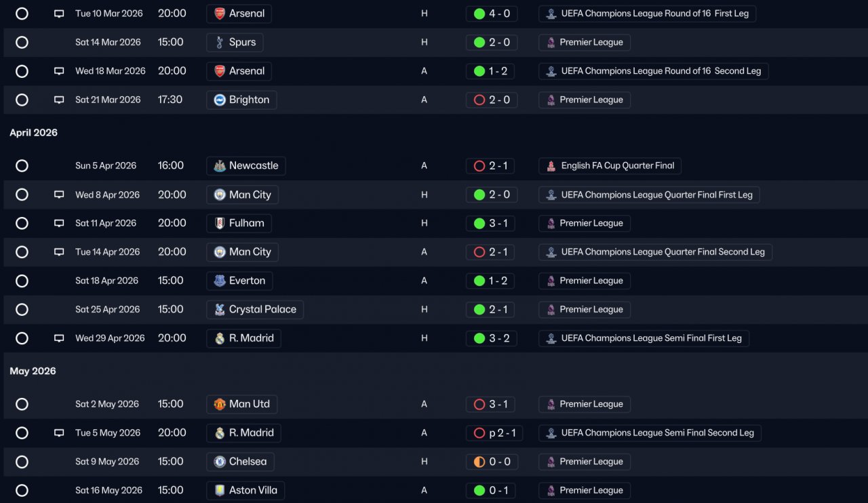Open UEFA Champions League Semi Final First Leg
This screenshot has height=503, width=868.
(644, 338)
